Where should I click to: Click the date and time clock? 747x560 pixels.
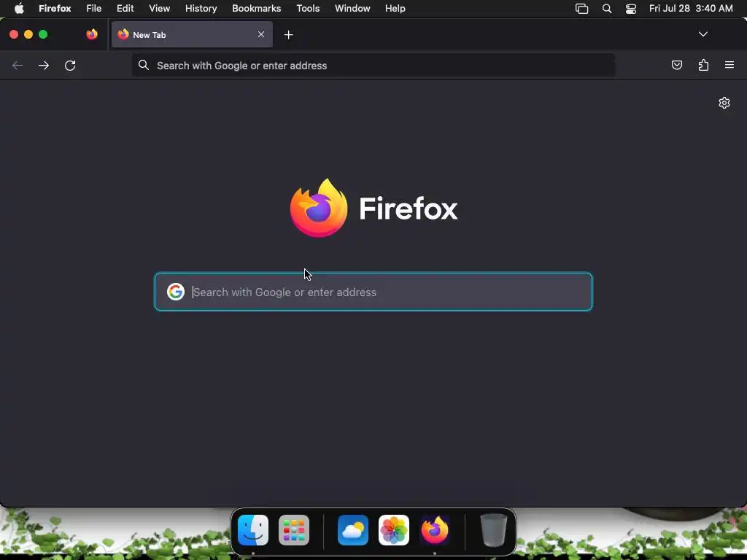point(691,9)
